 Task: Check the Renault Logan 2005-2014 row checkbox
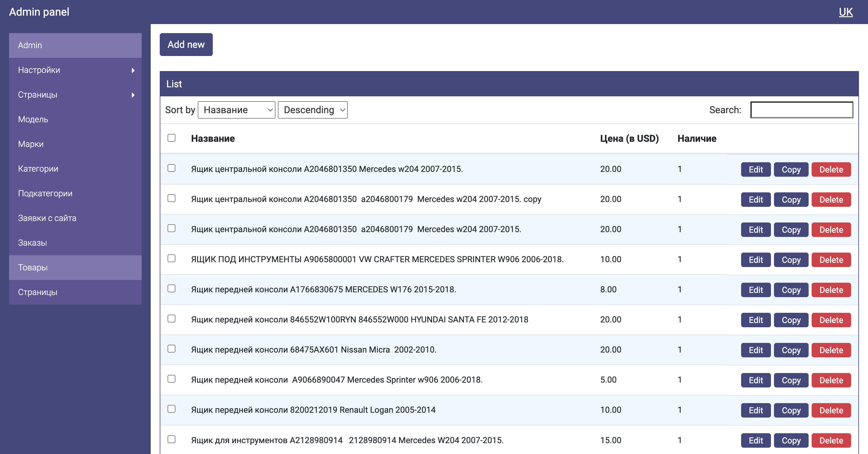(x=171, y=409)
